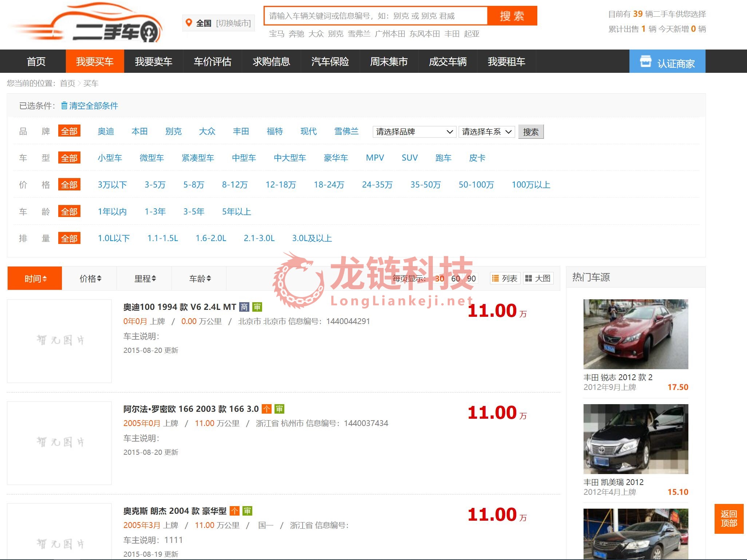Click the 暂无图片 placeholder of 阿尔法·罗密欧 listing
Screen dimensions: 747x560
[x=59, y=443]
